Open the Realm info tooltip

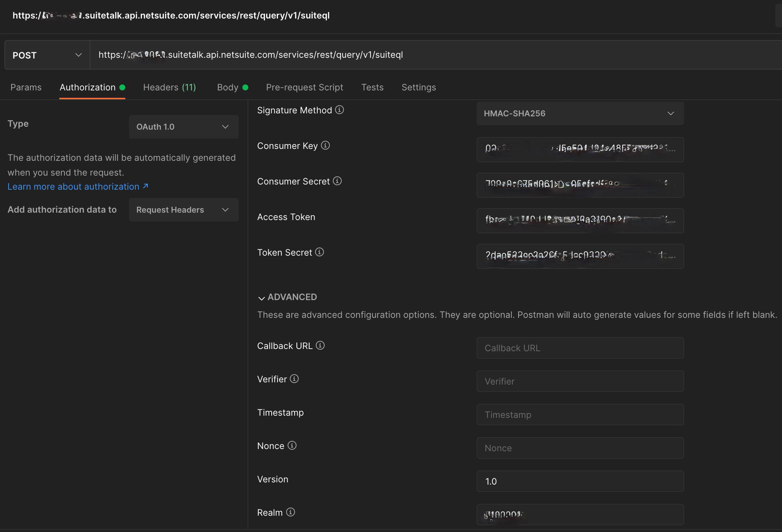pyautogui.click(x=290, y=512)
